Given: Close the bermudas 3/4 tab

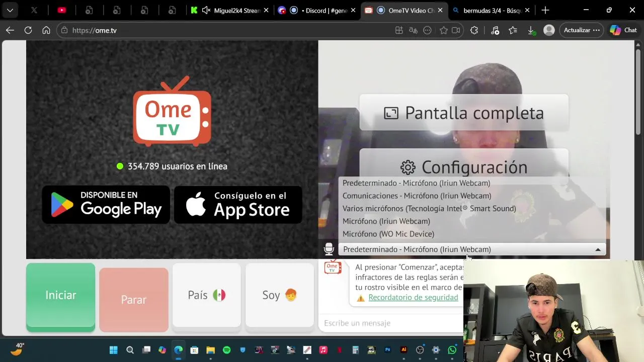Looking at the screenshot, I should [x=528, y=10].
